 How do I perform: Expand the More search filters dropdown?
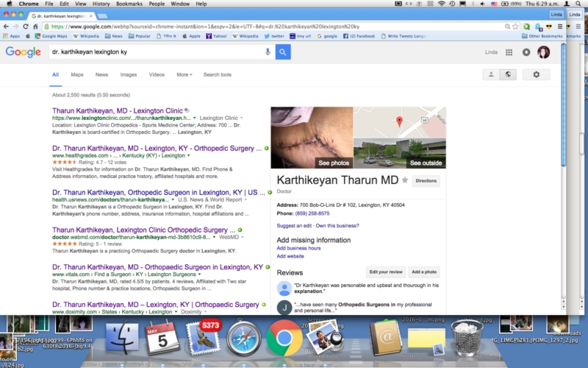coord(184,74)
